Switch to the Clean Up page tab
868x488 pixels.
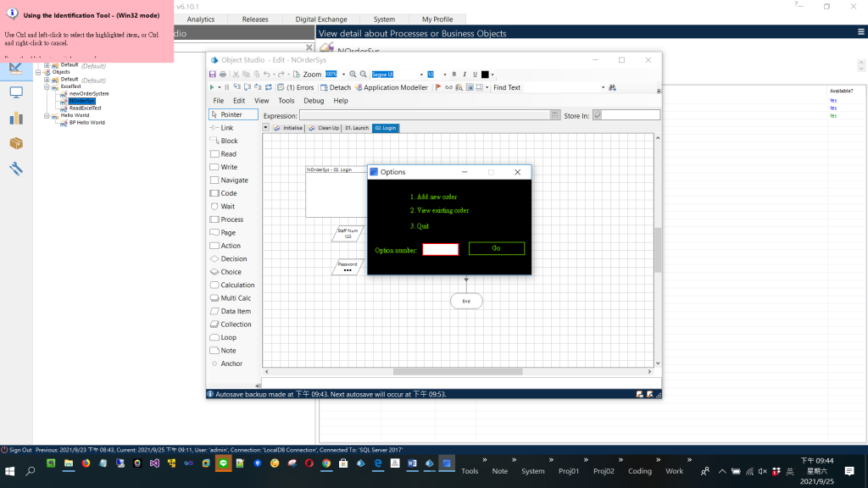(x=324, y=128)
